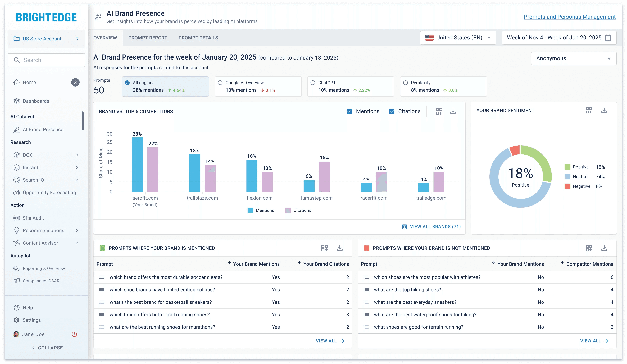Screen dimensions: 627x364
Task: Select the ChatGPT engine radio button
Action: pos(313,83)
